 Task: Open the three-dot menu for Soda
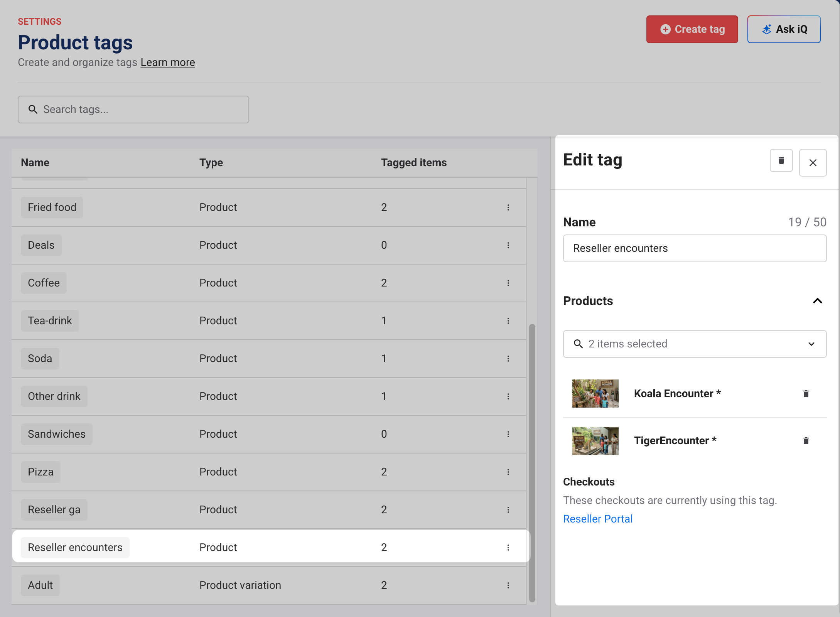tap(508, 359)
